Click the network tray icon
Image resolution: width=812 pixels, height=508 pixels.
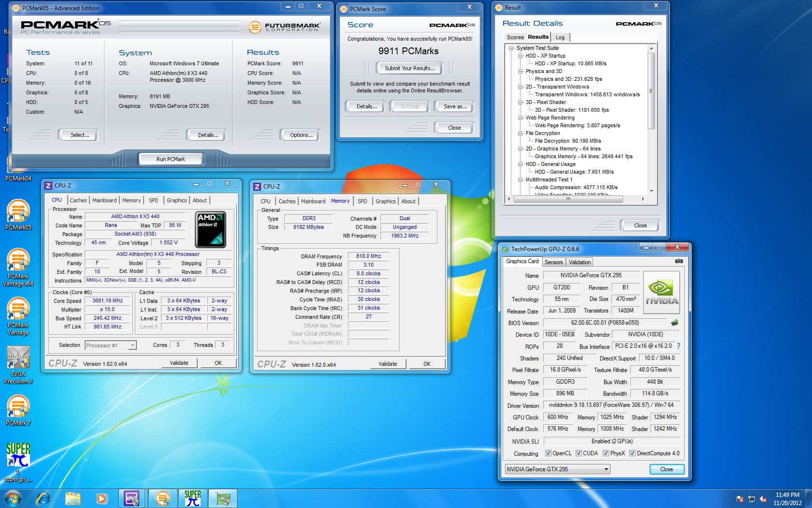coord(752,499)
